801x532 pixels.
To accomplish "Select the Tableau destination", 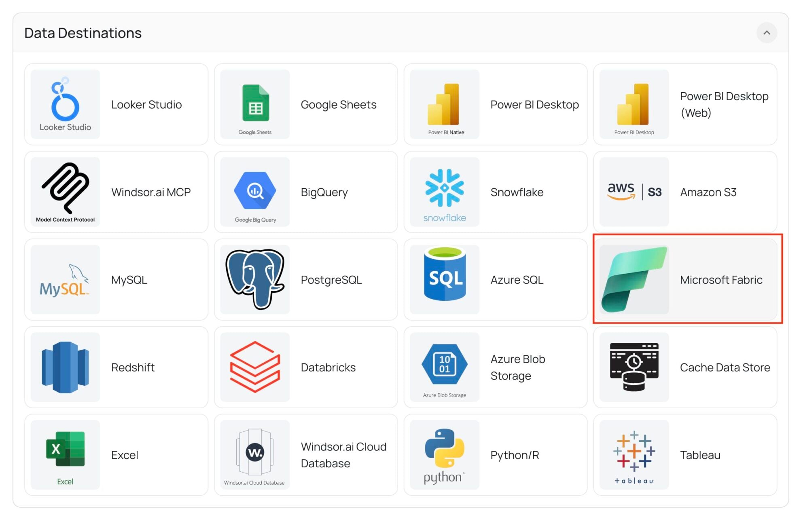I will (685, 454).
